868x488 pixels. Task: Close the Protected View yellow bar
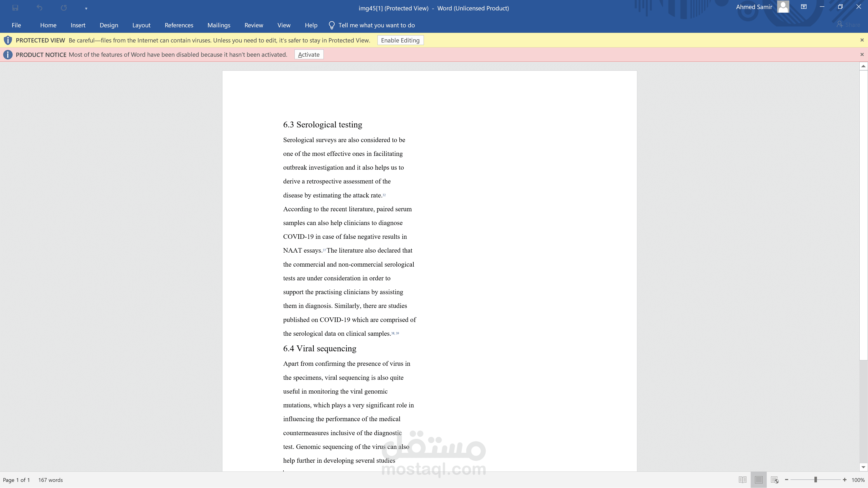[862, 40]
